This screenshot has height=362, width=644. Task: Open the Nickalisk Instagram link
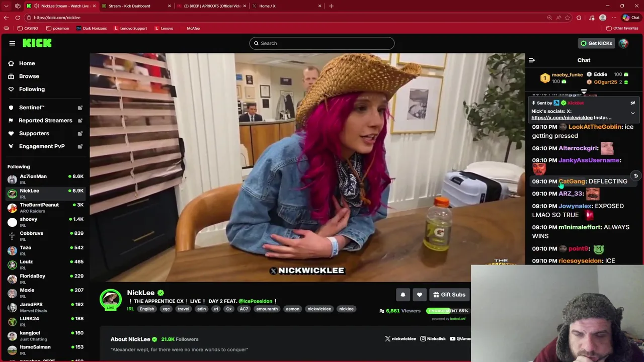point(433,339)
